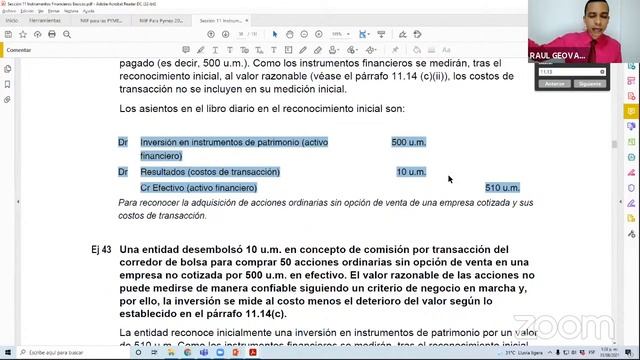Expand the left navigation pane arrow
The width and height of the screenshot is (640, 360).
tap(18, 202)
